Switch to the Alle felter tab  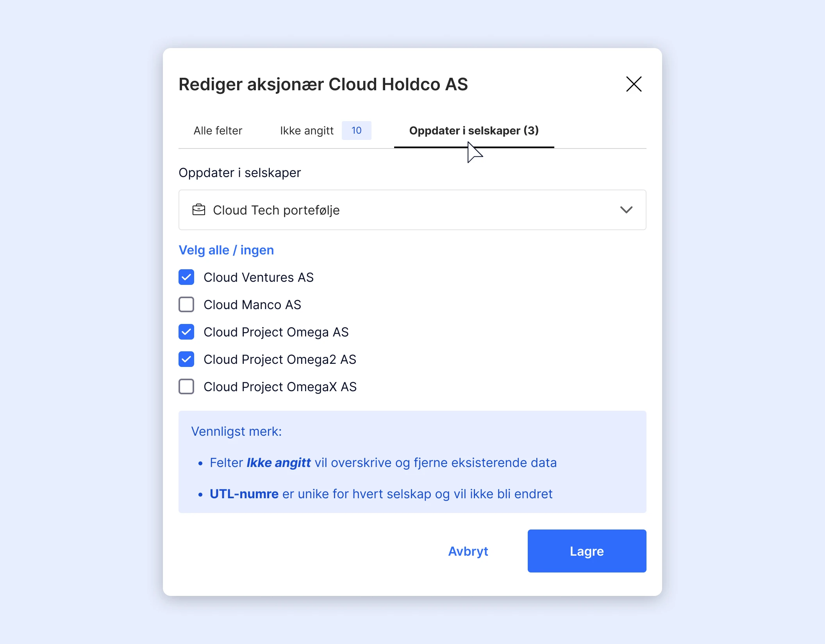pos(218,131)
